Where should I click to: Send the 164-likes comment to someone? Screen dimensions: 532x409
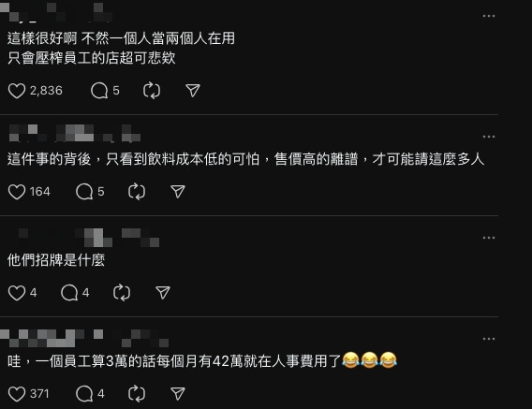pos(178,192)
